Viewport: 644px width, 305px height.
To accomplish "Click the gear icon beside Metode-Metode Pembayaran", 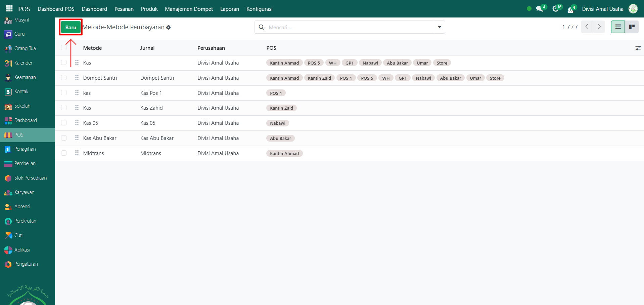I will [x=169, y=28].
